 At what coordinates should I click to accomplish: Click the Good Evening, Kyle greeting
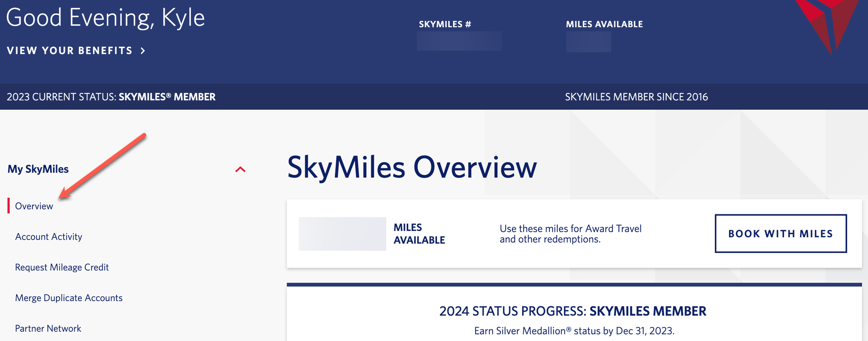(x=106, y=18)
